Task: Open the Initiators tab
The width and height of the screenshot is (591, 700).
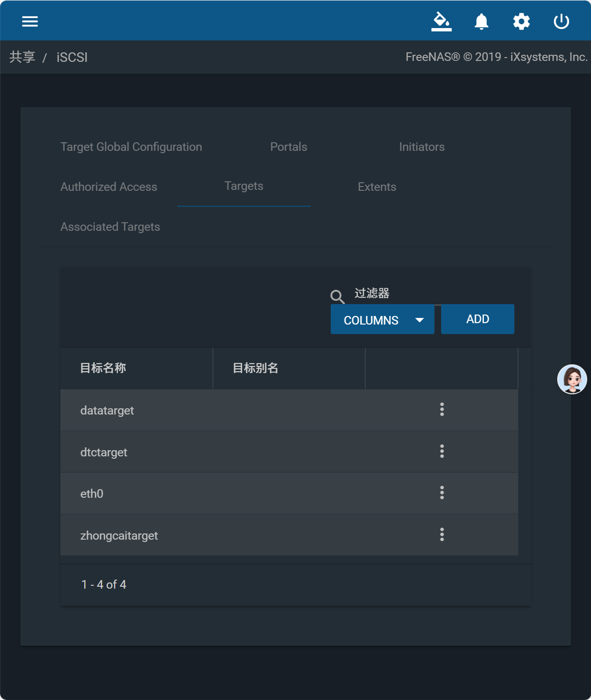Action: coord(422,147)
